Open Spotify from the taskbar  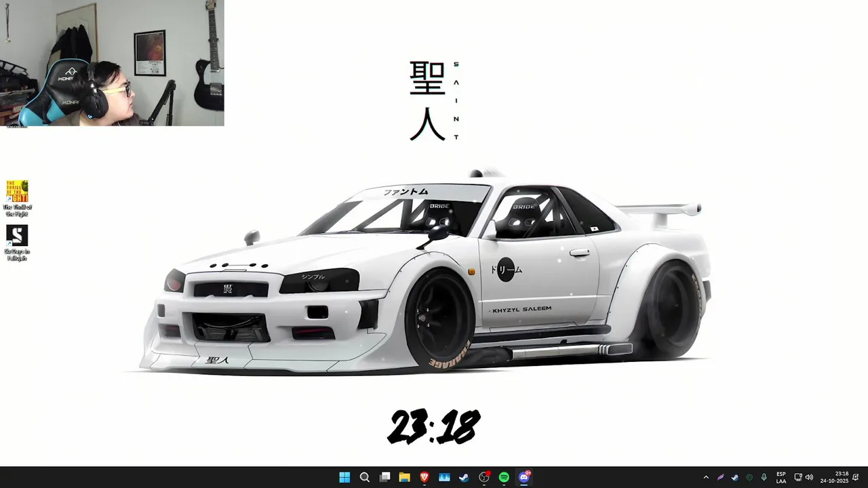click(x=504, y=477)
